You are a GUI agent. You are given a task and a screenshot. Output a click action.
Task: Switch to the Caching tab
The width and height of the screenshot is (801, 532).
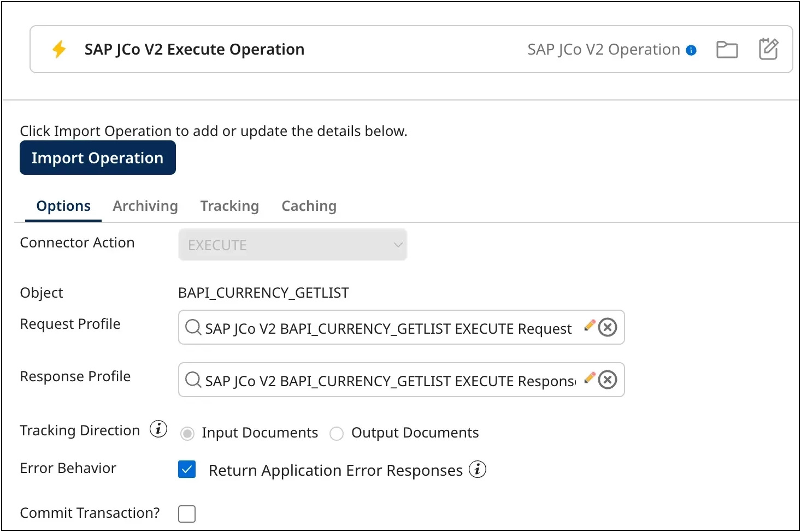tap(309, 206)
